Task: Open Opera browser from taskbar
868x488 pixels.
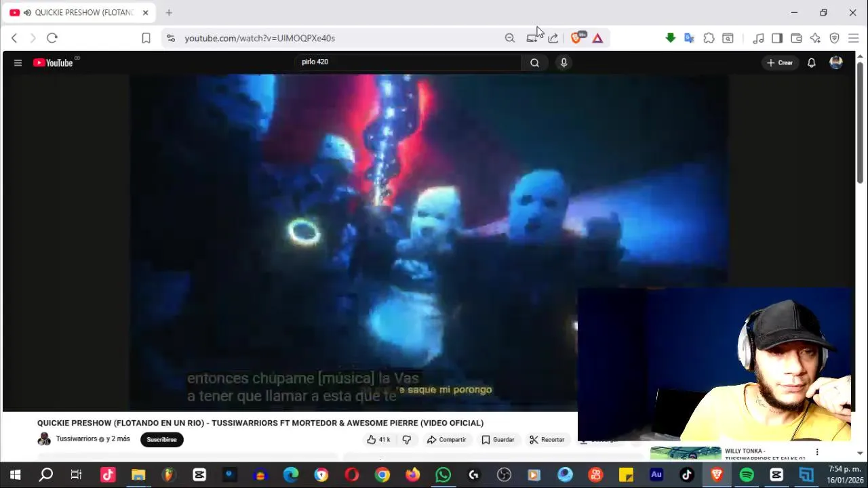Action: pyautogui.click(x=351, y=475)
